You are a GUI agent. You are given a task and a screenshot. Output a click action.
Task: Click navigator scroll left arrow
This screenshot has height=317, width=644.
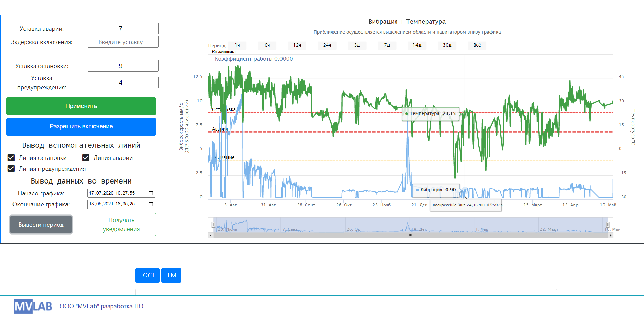tap(211, 235)
